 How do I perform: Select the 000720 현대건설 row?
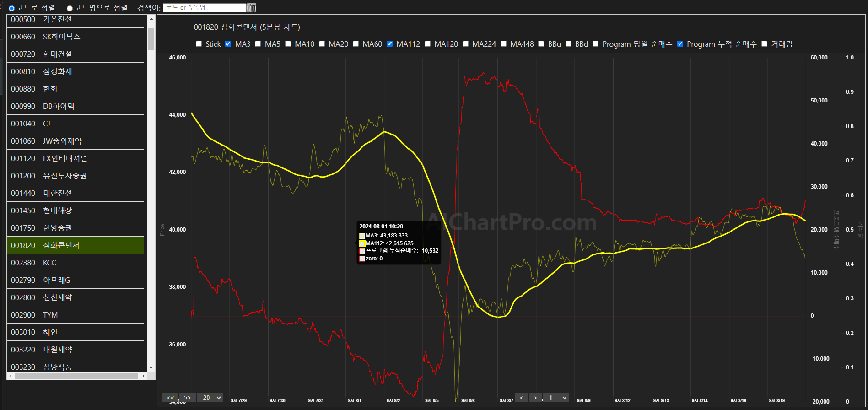75,54
